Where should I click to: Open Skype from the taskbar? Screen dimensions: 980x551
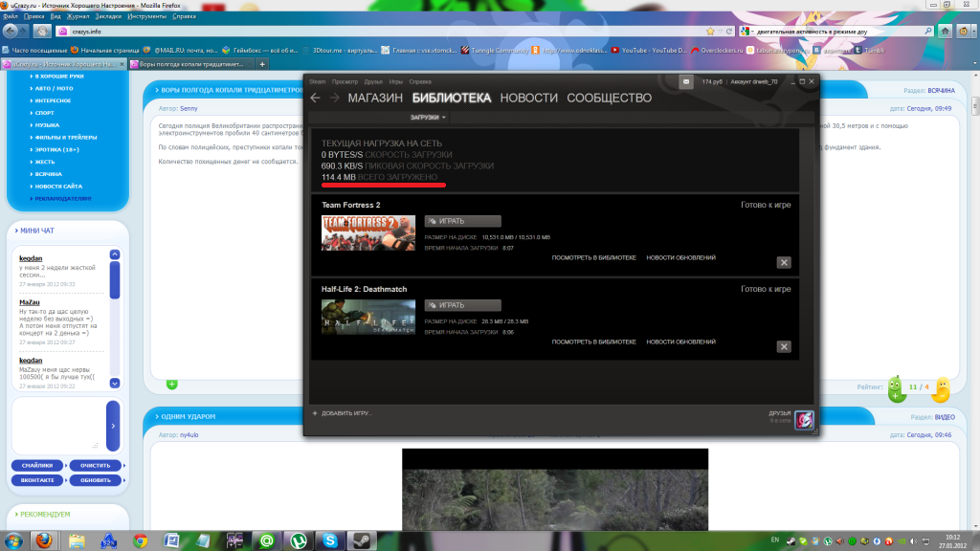[x=330, y=540]
